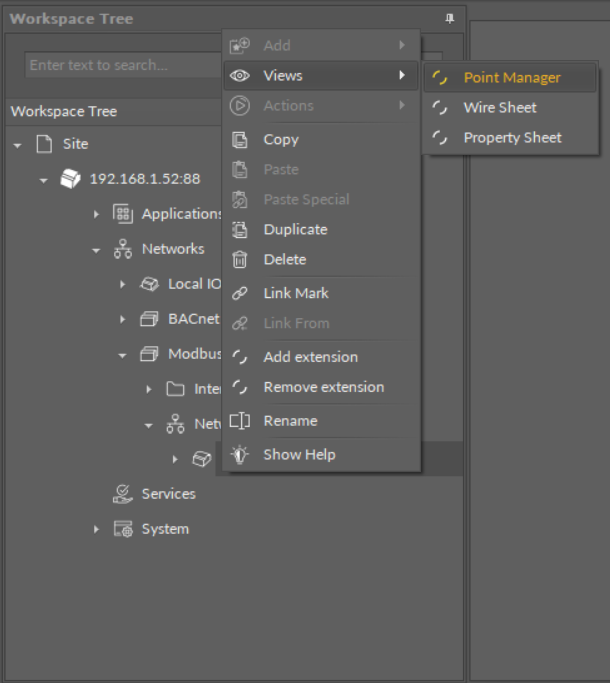The width and height of the screenshot is (610, 683).
Task: Click the Show Help lightbulb icon
Action: [x=240, y=455]
